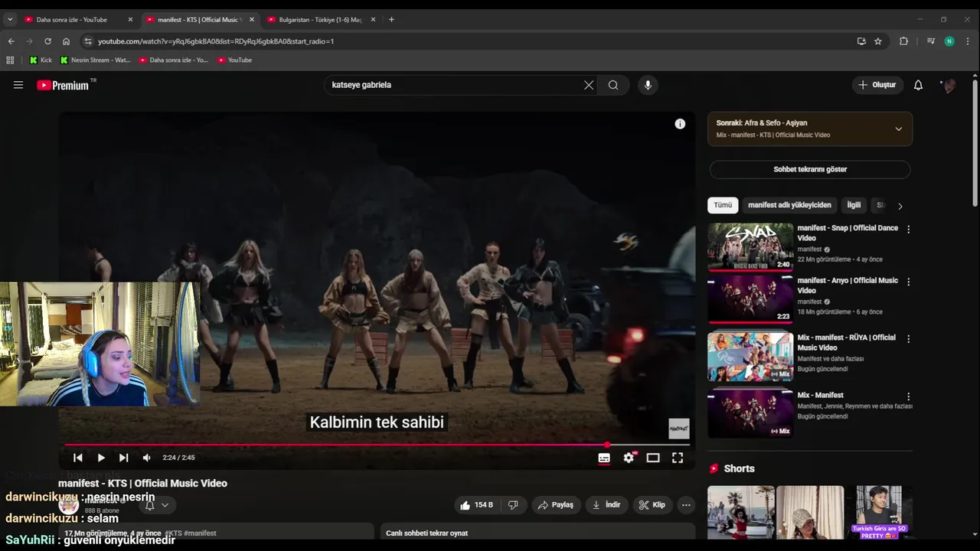The height and width of the screenshot is (551, 980).
Task: Go back in browser
Action: point(11,41)
